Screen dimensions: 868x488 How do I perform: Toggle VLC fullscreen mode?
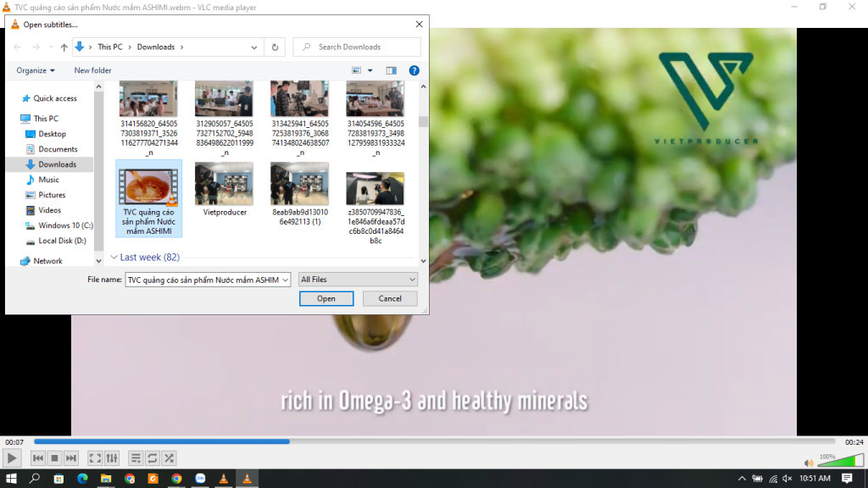(94, 457)
